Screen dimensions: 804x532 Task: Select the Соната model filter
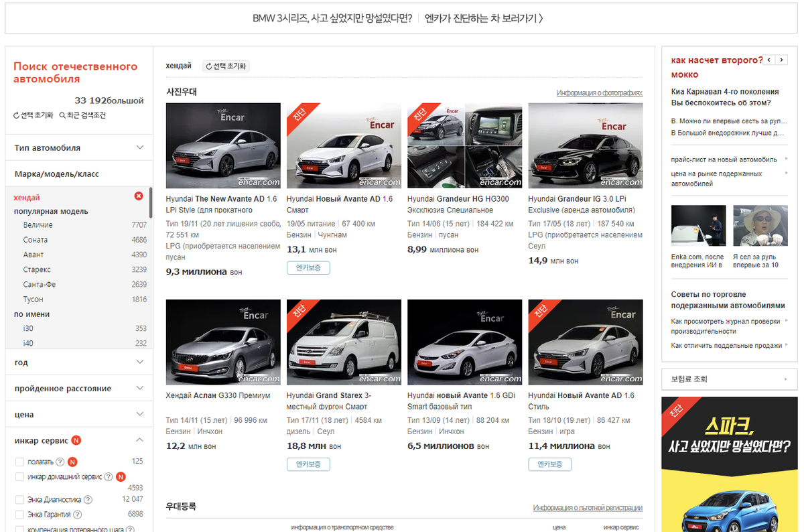coord(35,240)
